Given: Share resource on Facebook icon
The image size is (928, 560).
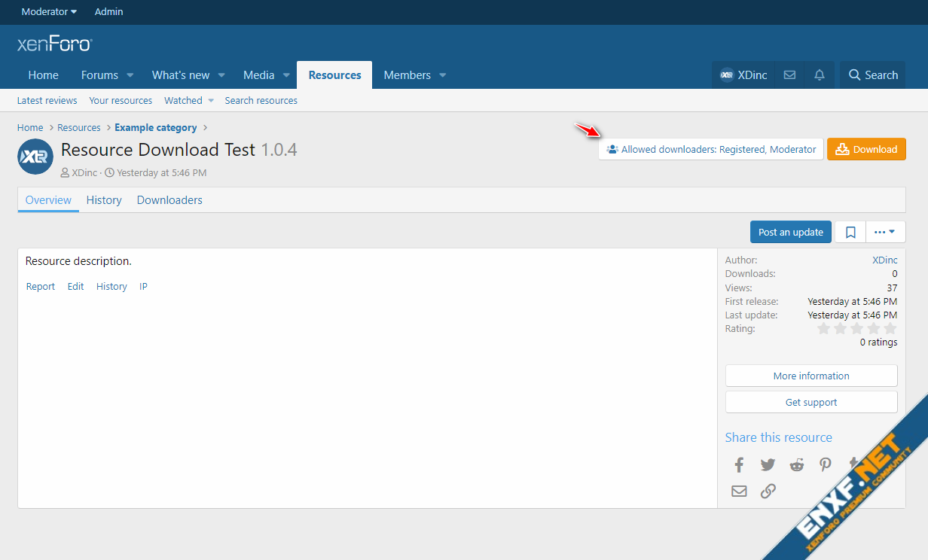Looking at the screenshot, I should click(x=739, y=464).
